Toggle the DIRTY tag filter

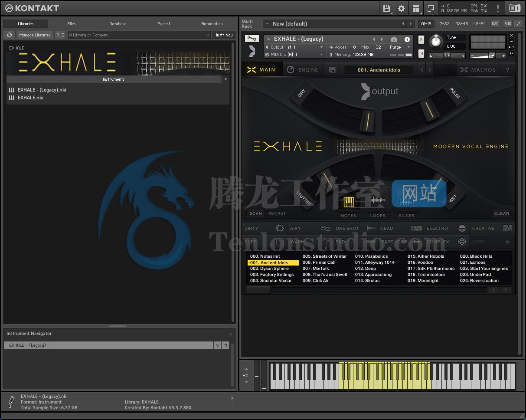(265, 228)
